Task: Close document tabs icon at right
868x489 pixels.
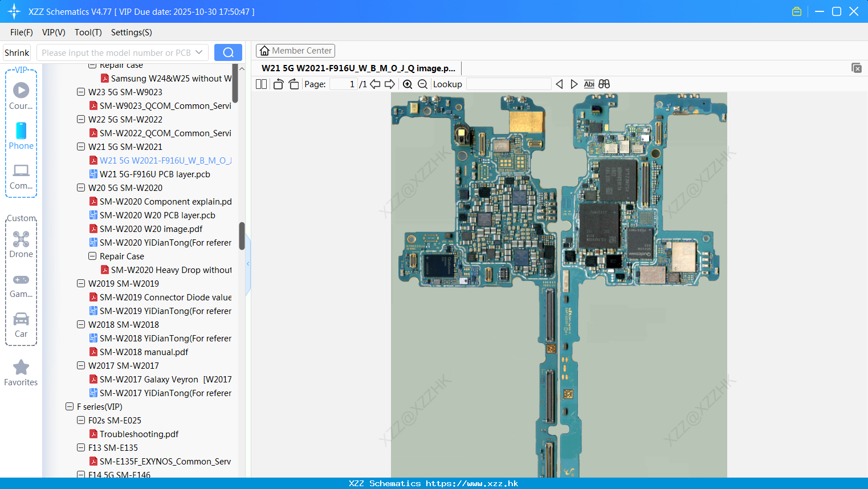Action: coord(857,68)
